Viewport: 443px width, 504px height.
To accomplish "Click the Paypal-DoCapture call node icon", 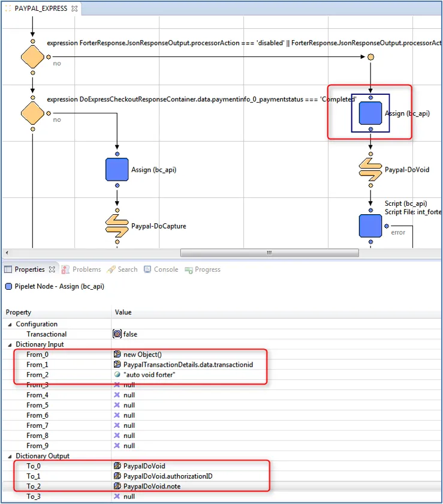I will (x=117, y=226).
